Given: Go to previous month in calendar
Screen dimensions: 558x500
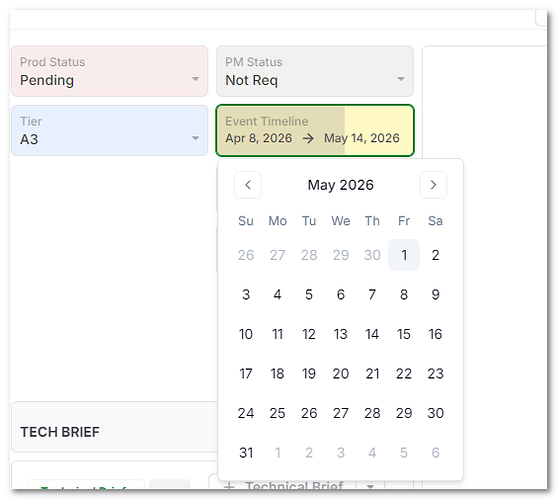Looking at the screenshot, I should 248,185.
